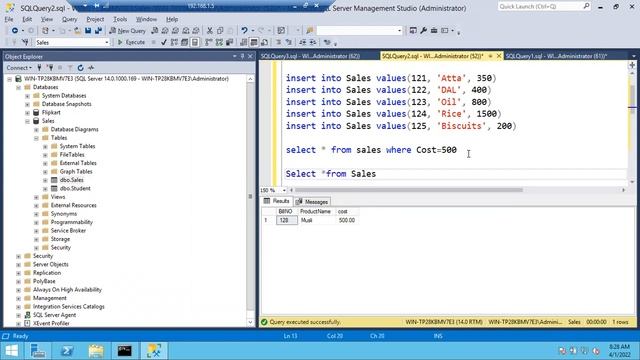This screenshot has height=360, width=640.
Task: Click the Open File icon in toolbar
Action: 77,31
